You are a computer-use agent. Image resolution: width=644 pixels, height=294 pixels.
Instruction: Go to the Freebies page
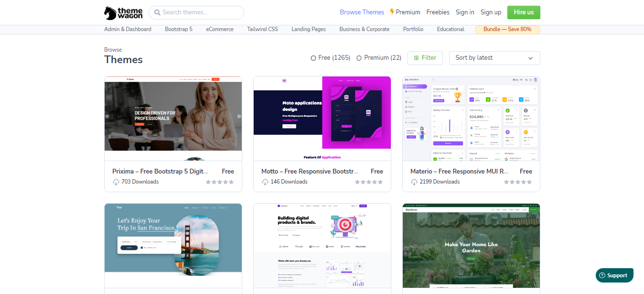click(x=438, y=12)
